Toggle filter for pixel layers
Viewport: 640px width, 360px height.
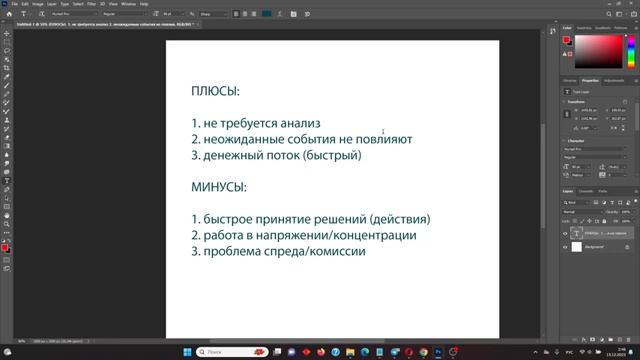[x=596, y=202]
